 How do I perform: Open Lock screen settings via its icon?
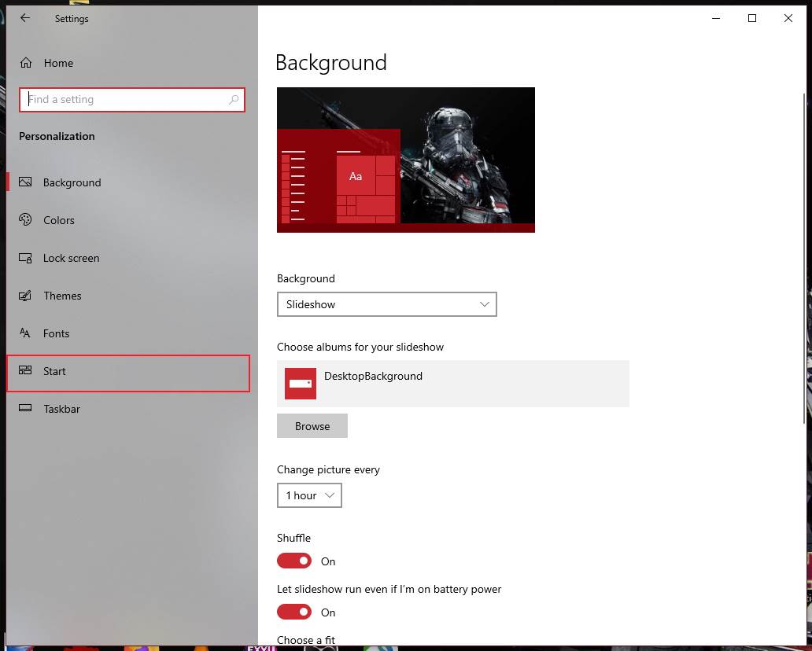[x=26, y=258]
